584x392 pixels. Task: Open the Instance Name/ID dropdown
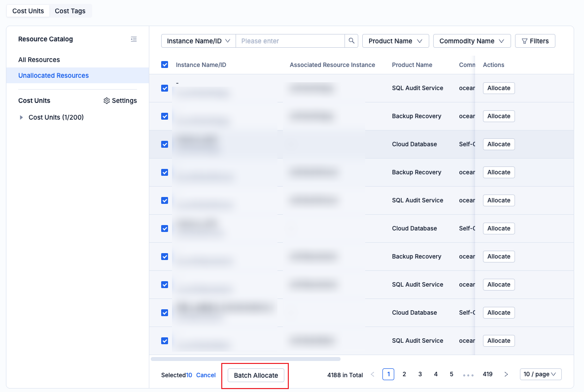coord(199,41)
